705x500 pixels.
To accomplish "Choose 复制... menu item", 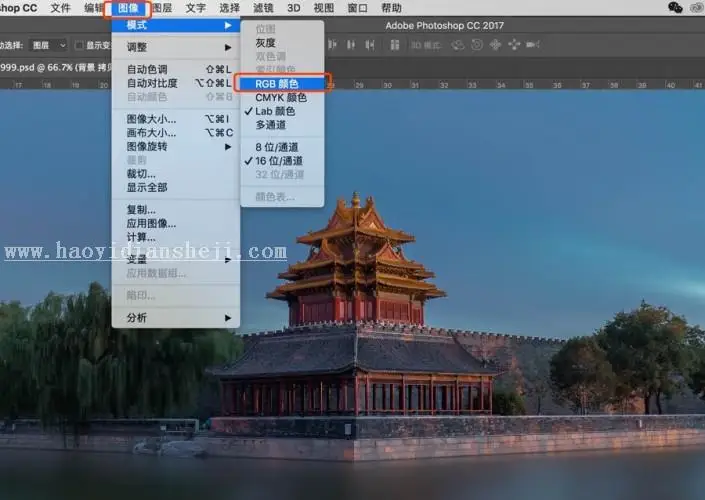I will (x=176, y=210).
